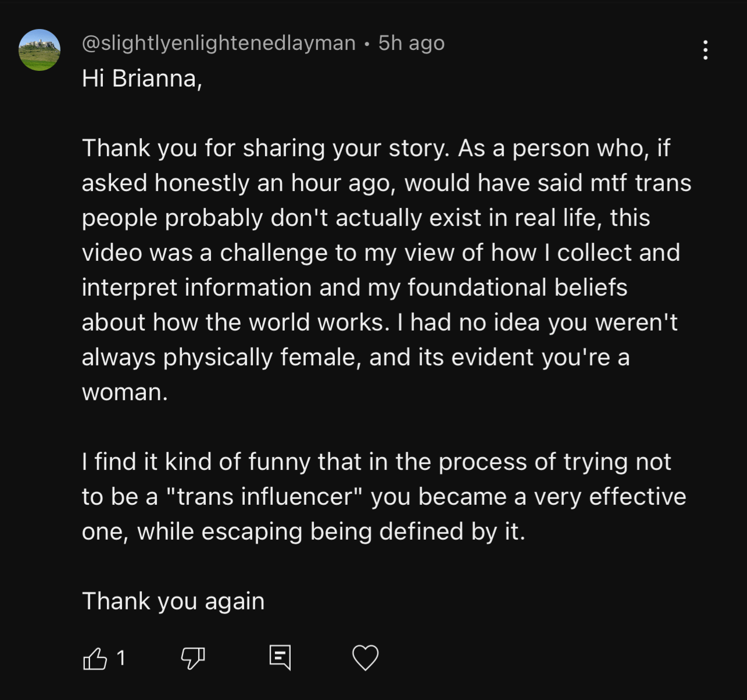The width and height of the screenshot is (747, 700).
Task: Click the "Thank you again" closing line
Action: pos(173,601)
